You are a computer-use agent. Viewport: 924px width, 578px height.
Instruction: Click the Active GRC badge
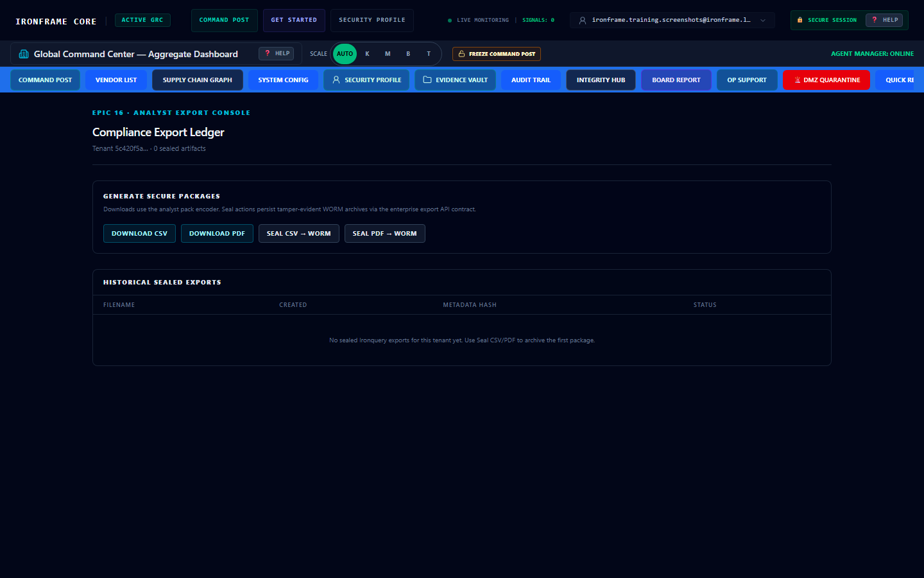pyautogui.click(x=142, y=20)
